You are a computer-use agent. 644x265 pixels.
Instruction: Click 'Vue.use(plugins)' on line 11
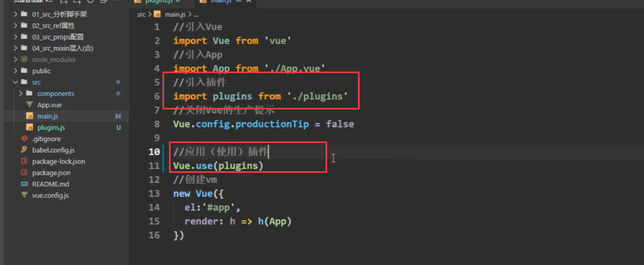coord(218,166)
